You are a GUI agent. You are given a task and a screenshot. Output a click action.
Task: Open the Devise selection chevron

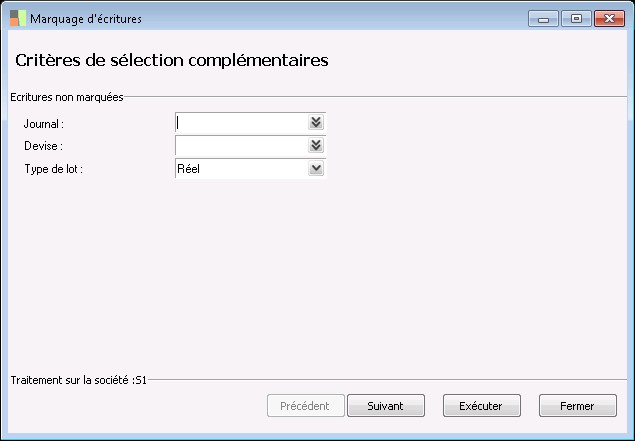(316, 145)
